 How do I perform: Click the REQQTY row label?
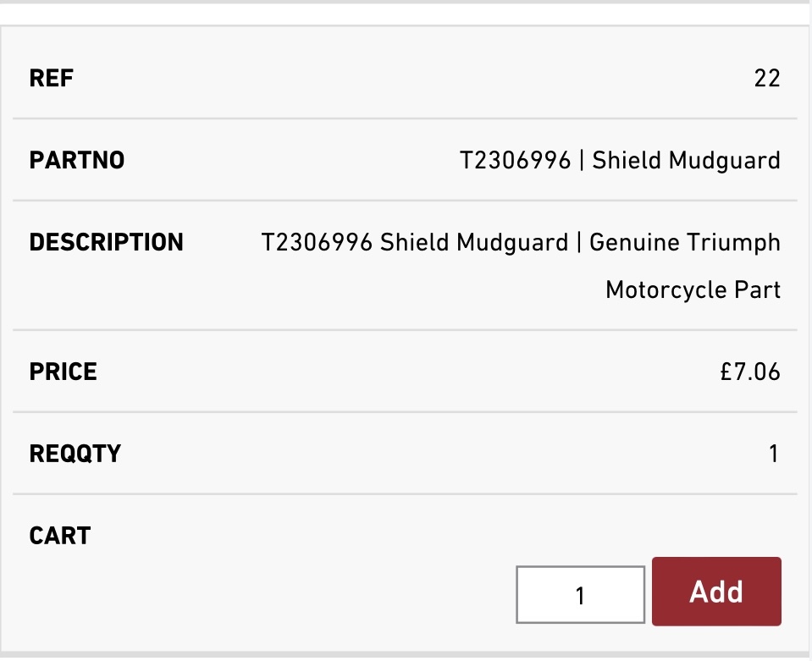point(75,454)
